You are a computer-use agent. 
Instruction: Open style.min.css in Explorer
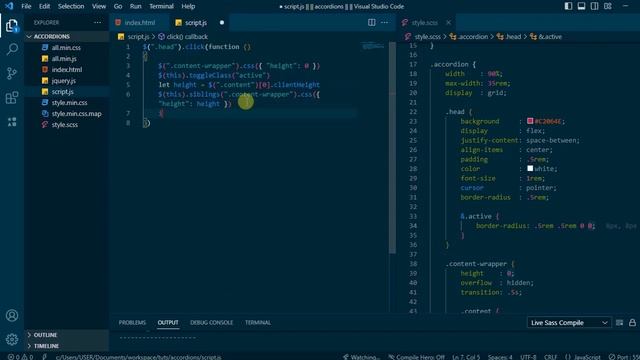point(67,103)
